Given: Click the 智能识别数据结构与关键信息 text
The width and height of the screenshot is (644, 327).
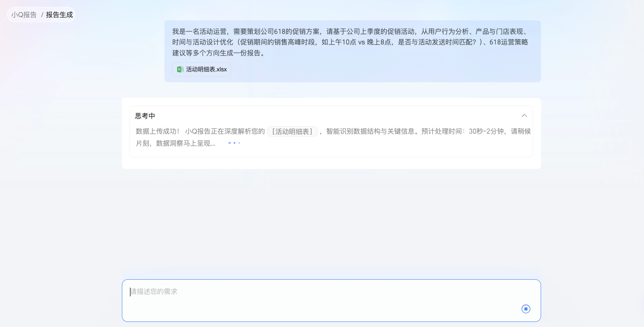Looking at the screenshot, I should 370,131.
